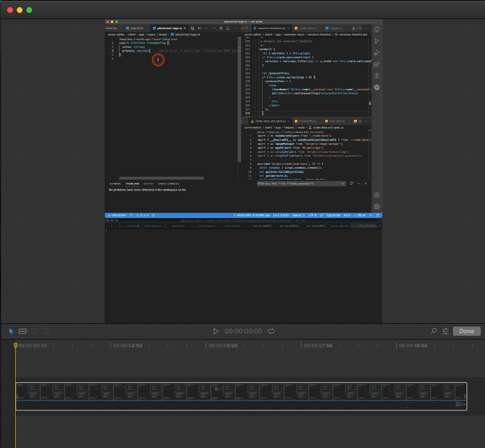Click ESLint indicator in status bar

[360, 215]
